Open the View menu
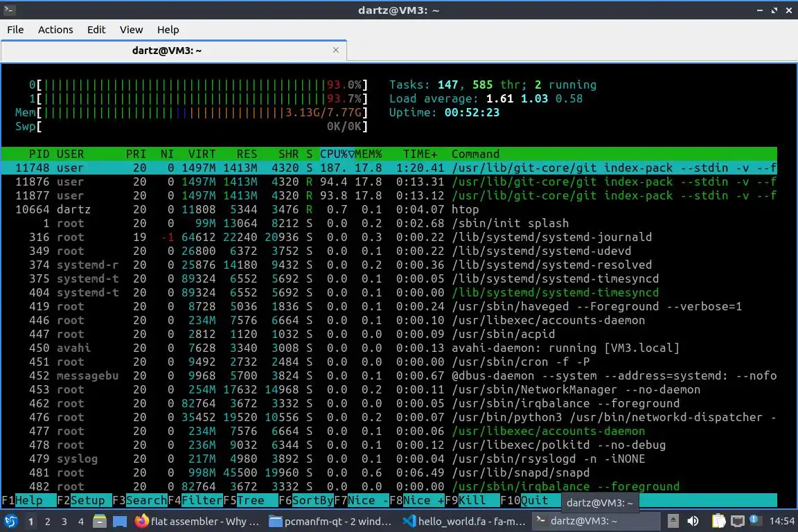Screen dimensions: 798x532 coord(132,30)
